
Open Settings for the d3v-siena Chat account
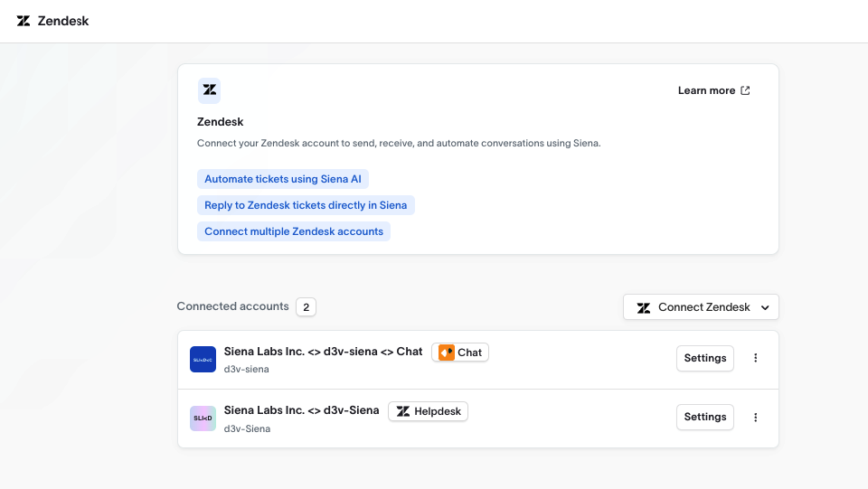pos(704,358)
